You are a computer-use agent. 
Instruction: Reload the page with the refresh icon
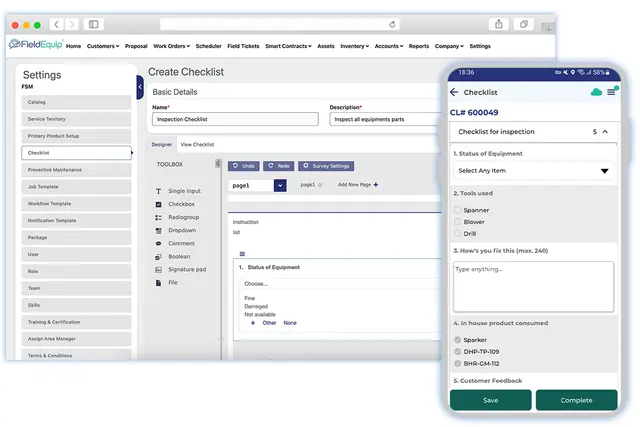(392, 24)
